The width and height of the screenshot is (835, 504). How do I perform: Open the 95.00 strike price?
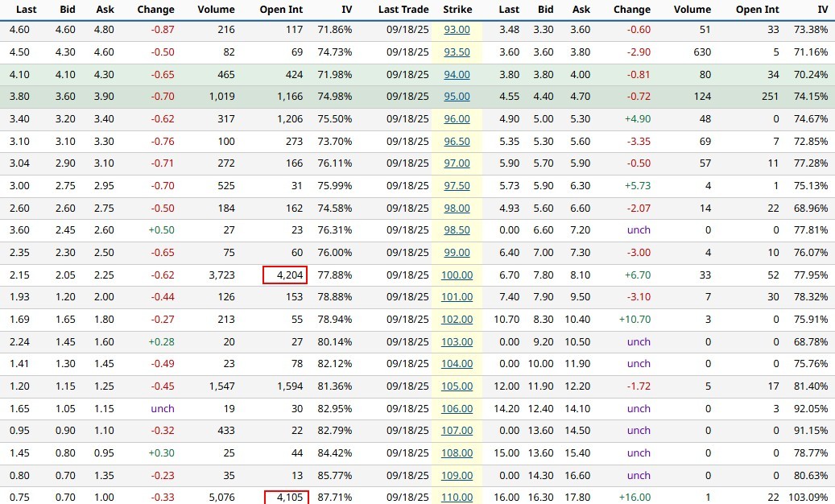coord(457,97)
